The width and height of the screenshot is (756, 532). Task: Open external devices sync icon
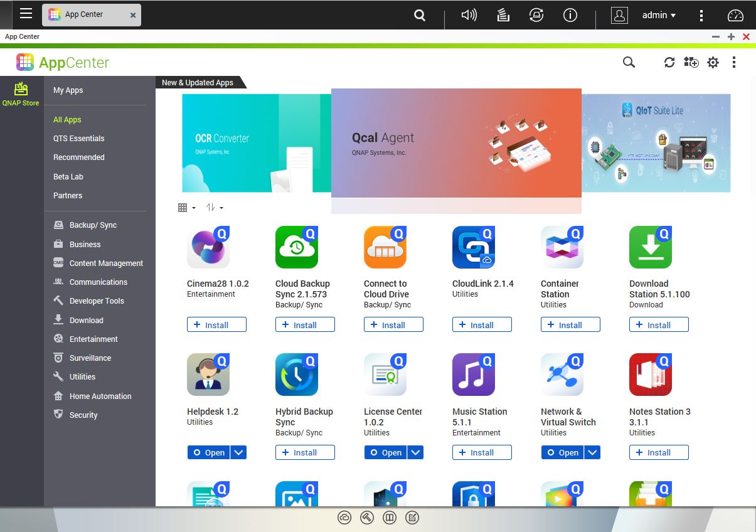coord(536,15)
